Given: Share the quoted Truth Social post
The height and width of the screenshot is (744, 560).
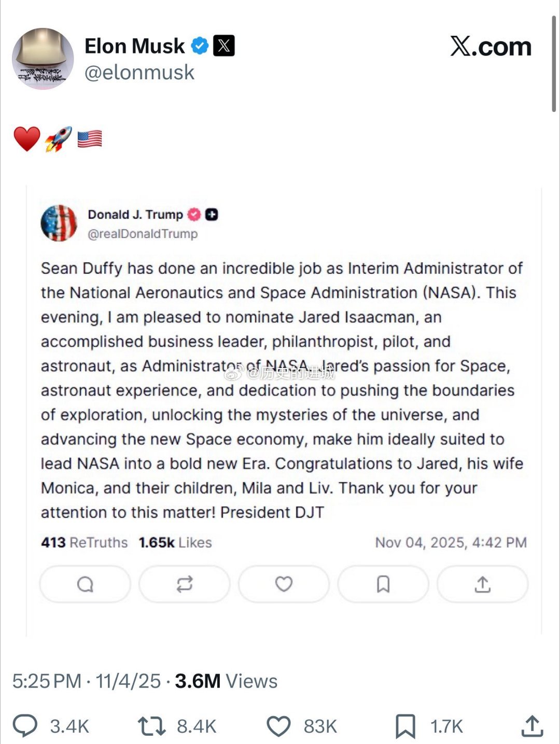Looking at the screenshot, I should 483,584.
